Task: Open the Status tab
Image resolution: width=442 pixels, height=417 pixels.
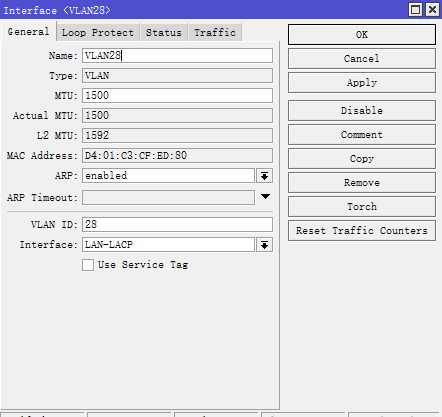Action: coord(164,32)
